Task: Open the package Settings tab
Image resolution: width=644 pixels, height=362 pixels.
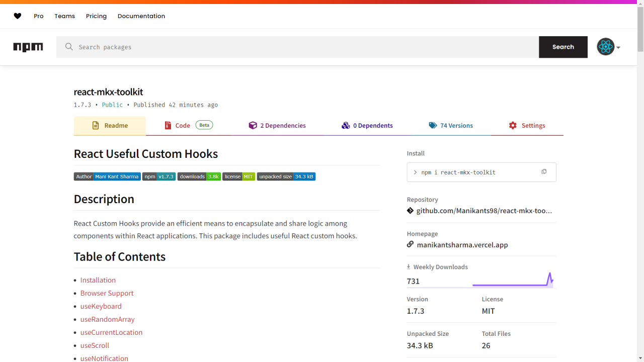Action: 527,126
